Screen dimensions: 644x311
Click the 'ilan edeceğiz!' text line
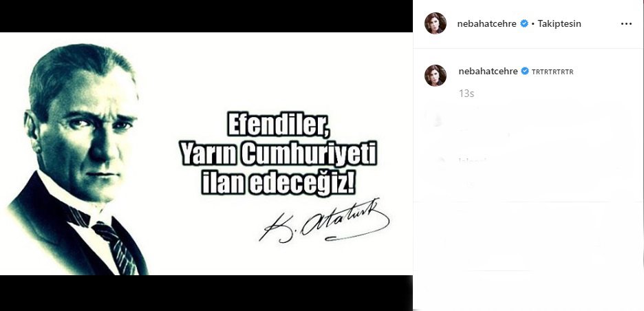coord(279,184)
